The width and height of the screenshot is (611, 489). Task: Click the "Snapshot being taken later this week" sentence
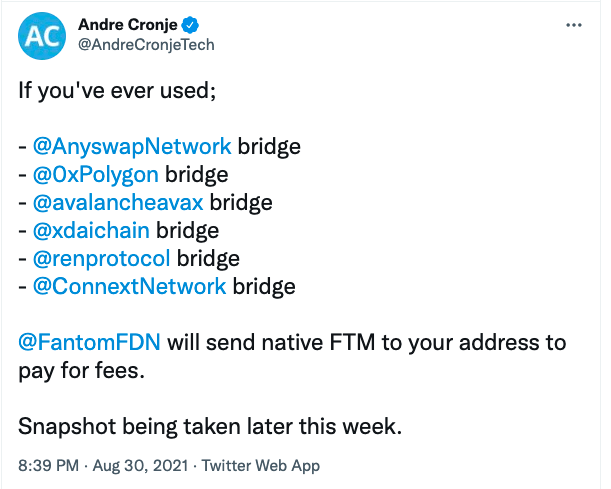click(210, 427)
